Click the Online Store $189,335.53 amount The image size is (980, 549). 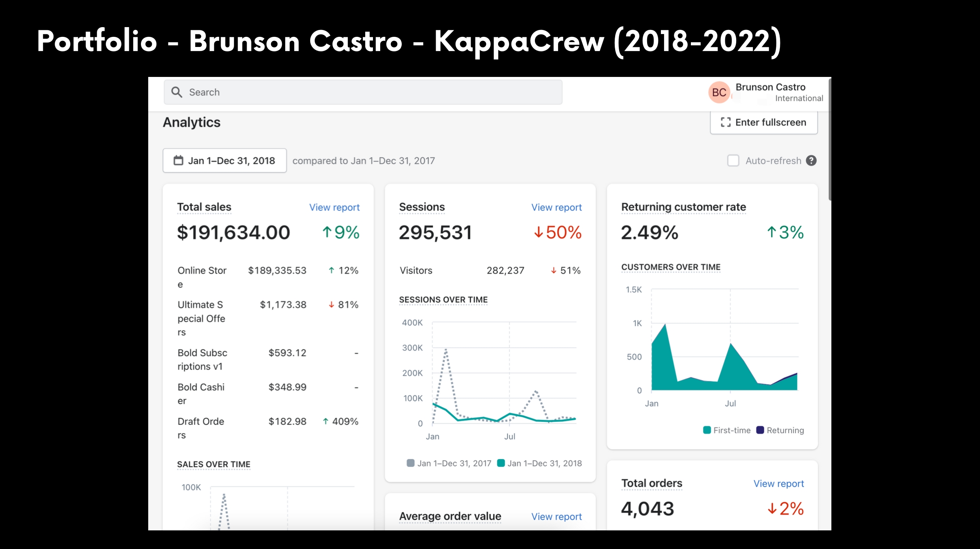(x=277, y=270)
